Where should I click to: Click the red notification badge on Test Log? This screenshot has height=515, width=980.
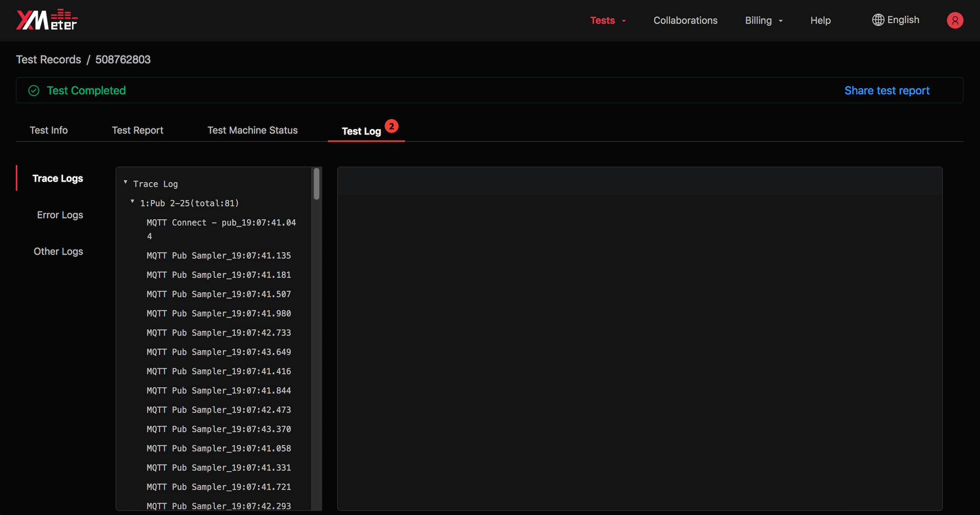pos(392,126)
